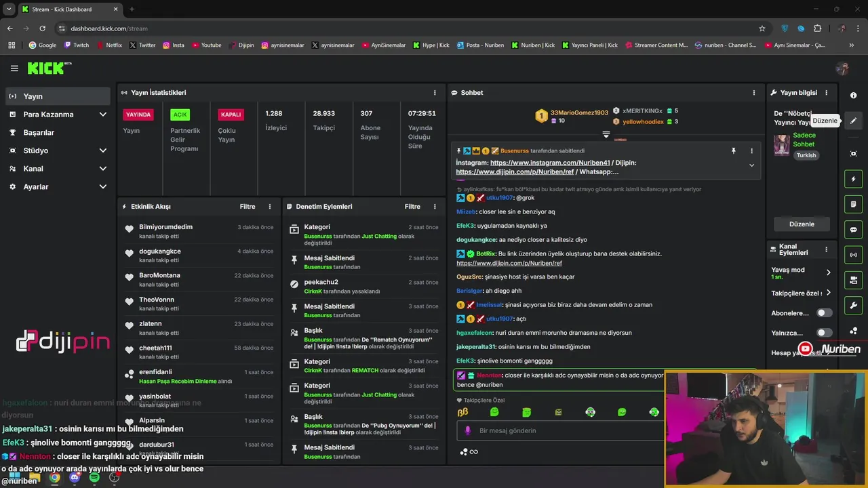This screenshot has height=488, width=868.
Task: Open the Denetim Eylemleri panel three-dot menu
Action: pyautogui.click(x=435, y=207)
